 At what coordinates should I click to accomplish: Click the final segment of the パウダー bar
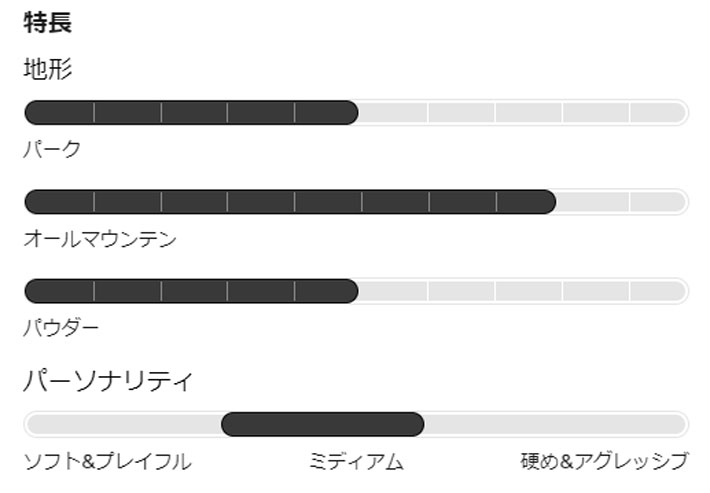(658, 291)
